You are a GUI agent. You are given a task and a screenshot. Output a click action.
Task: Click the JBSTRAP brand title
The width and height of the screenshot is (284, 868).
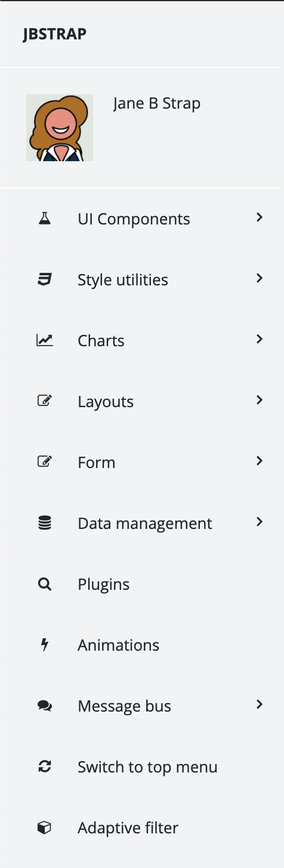[x=55, y=34]
